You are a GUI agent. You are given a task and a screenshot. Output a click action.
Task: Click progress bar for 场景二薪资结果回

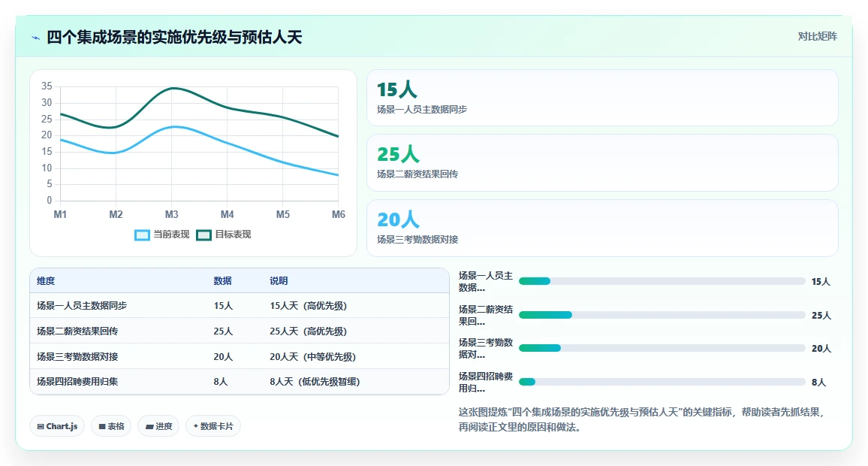point(662,315)
